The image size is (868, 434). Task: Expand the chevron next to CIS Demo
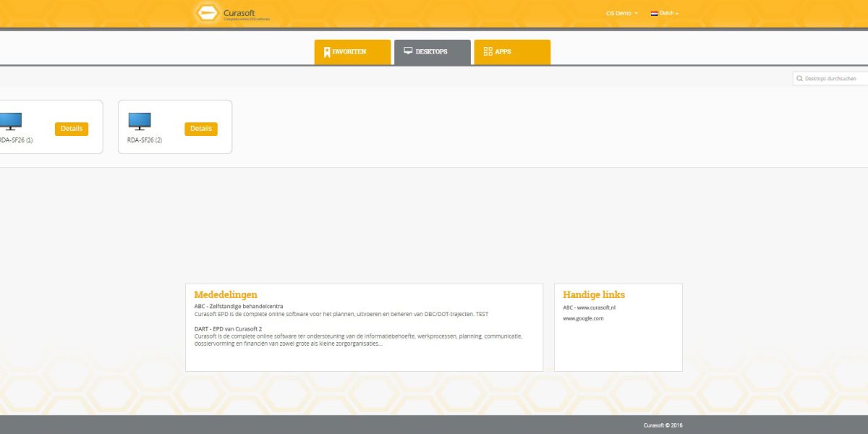click(636, 12)
